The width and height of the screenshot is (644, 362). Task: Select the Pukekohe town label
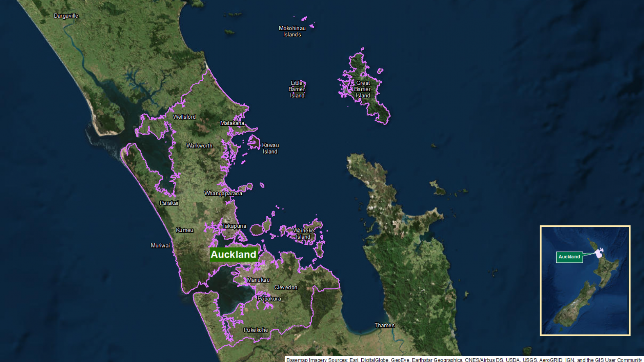pyautogui.click(x=256, y=330)
